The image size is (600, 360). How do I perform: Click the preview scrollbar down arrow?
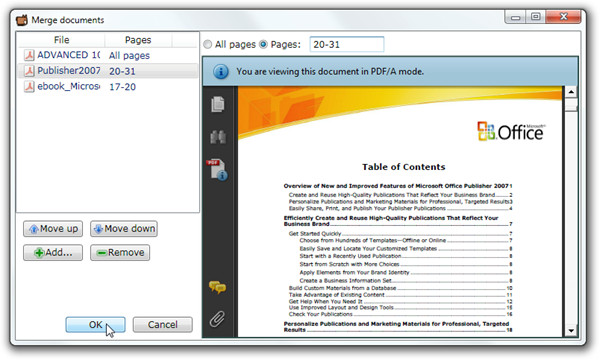pyautogui.click(x=571, y=331)
